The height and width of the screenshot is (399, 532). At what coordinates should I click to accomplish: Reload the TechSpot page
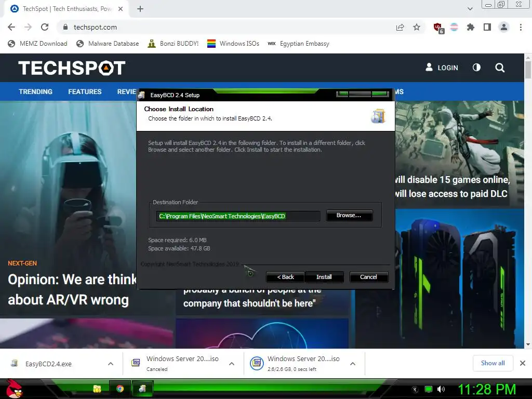coord(45,27)
